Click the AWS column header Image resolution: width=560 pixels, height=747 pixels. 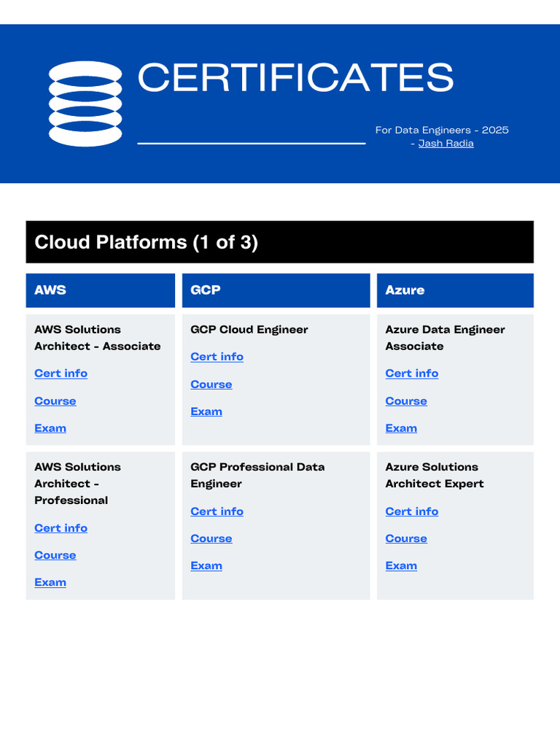pos(101,290)
